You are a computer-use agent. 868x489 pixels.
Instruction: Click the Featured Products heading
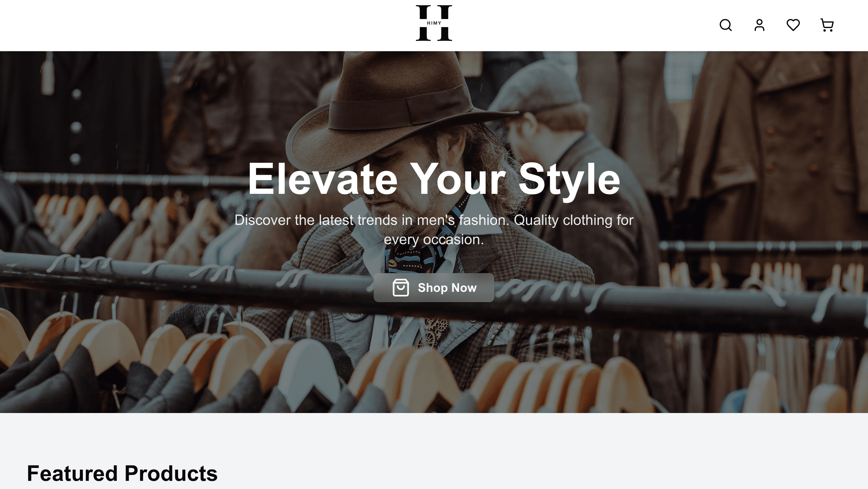[122, 474]
